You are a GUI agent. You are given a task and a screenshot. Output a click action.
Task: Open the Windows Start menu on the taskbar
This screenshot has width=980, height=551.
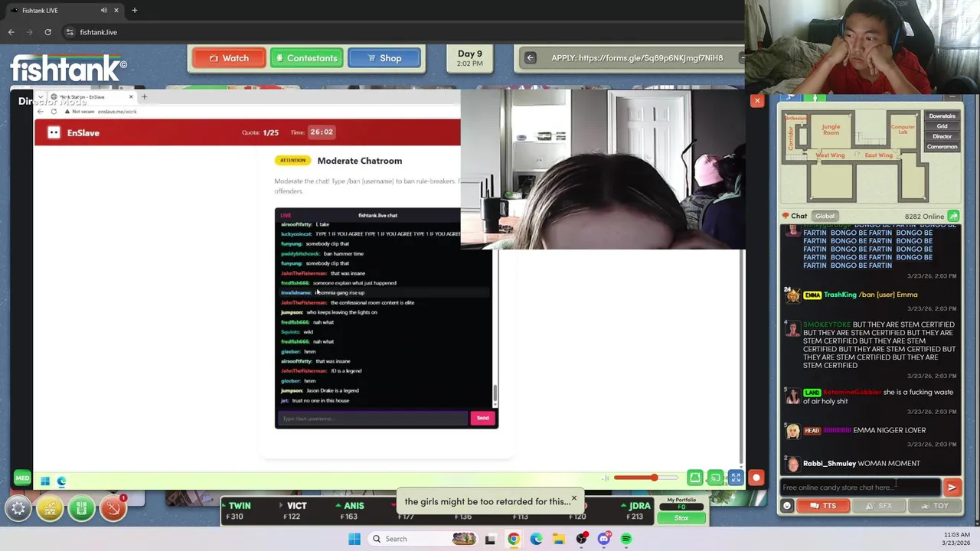[354, 539]
